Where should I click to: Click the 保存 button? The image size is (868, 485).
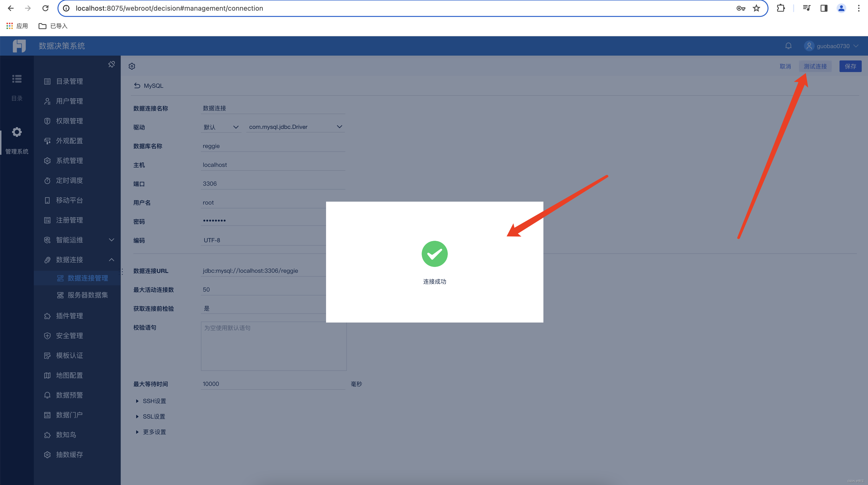pos(850,66)
